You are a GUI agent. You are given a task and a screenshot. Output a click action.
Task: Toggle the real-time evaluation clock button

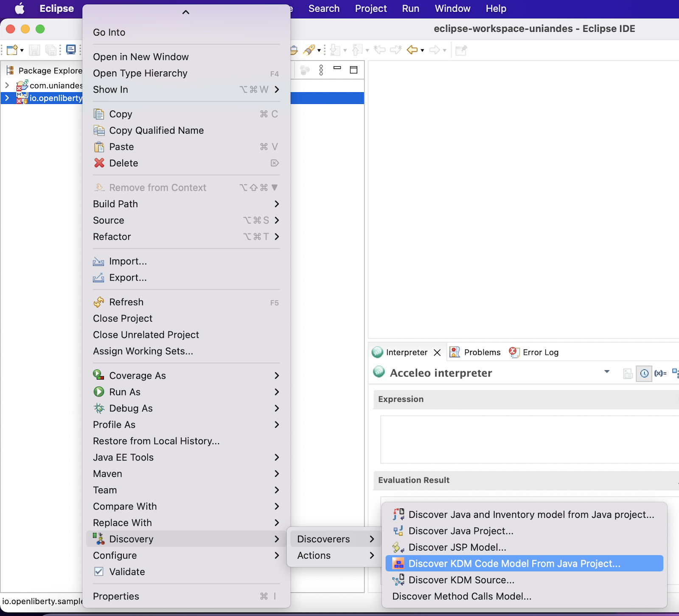[644, 374]
